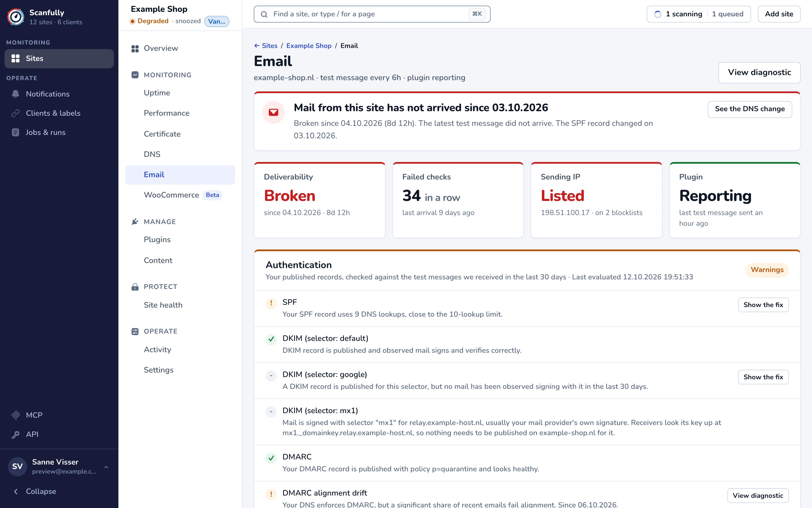Click the Manage section plug icon
Screen dimensions: 812x508
(x=135, y=222)
